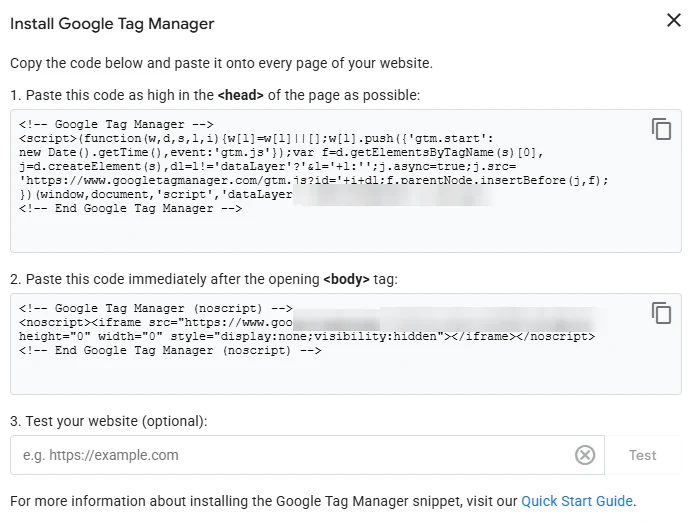This screenshot has width=694, height=522.
Task: Open the Quick Start Guide link
Action: tap(577, 501)
